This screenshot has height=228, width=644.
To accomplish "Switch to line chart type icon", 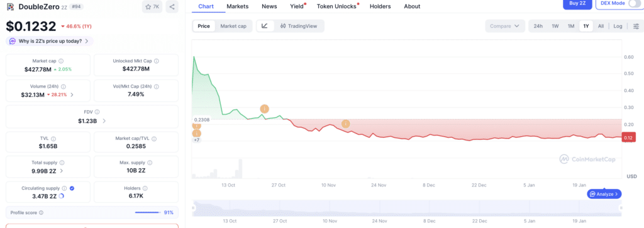I will click(x=265, y=26).
